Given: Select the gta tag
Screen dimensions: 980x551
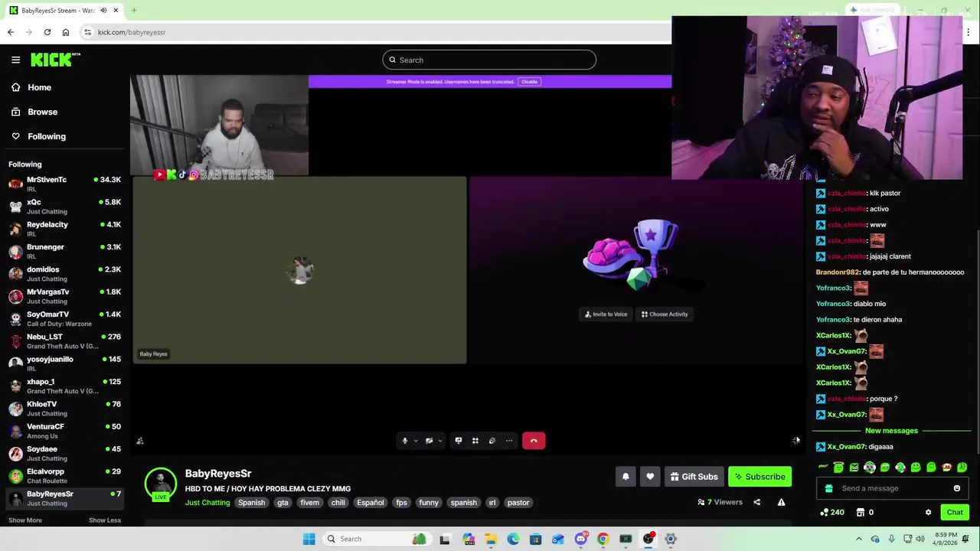Looking at the screenshot, I should 283,503.
